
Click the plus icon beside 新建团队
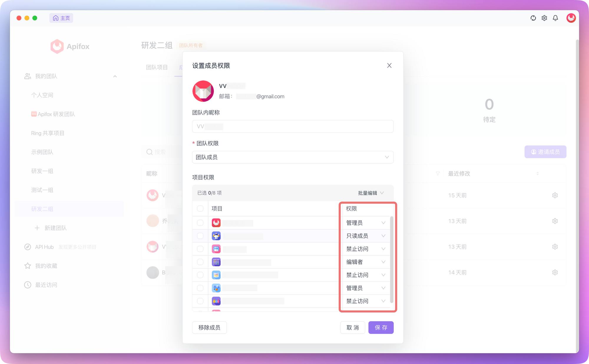(x=37, y=228)
